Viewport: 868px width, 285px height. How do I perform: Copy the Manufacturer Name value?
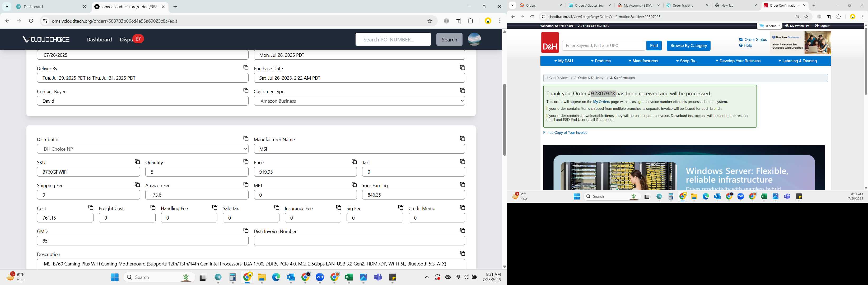point(462,139)
